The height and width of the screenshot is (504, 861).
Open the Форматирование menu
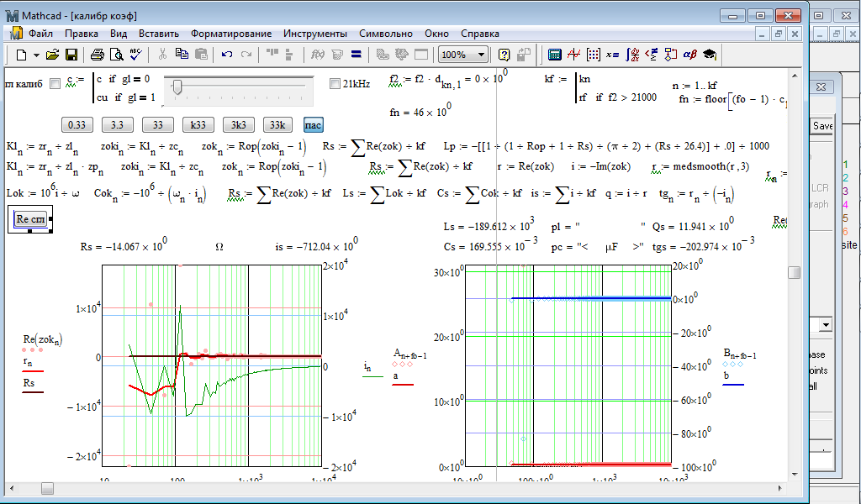coord(230,34)
